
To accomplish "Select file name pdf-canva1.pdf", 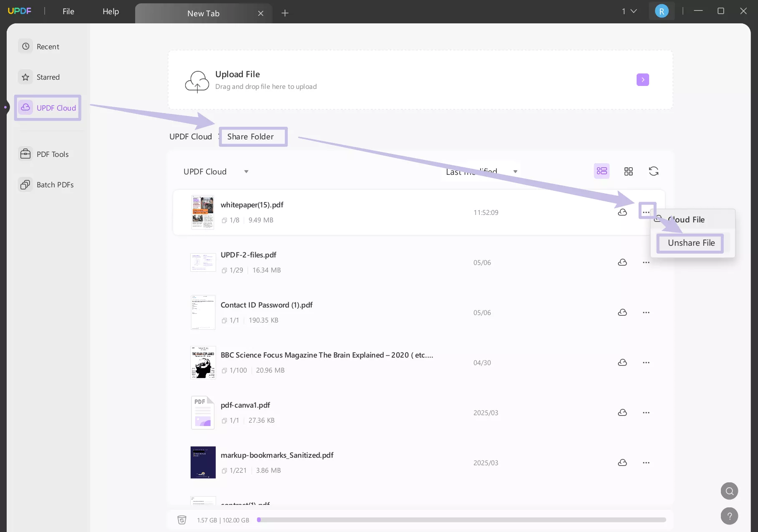I will [x=245, y=405].
